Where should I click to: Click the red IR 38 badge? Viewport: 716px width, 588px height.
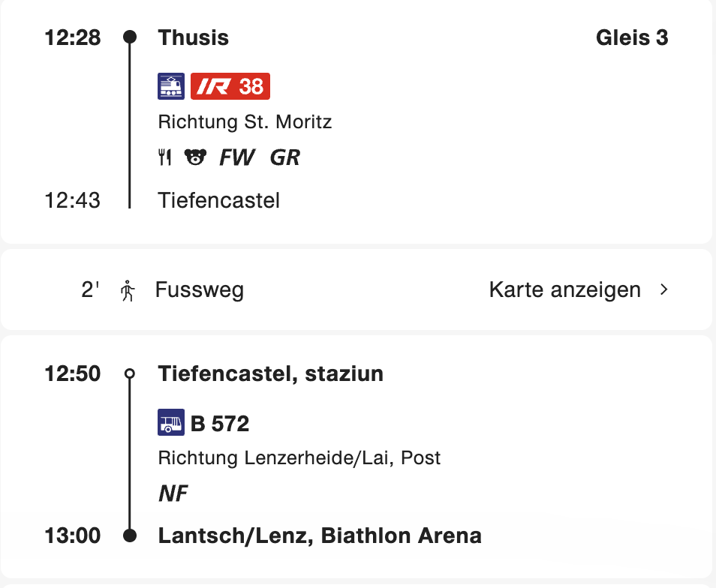click(230, 86)
